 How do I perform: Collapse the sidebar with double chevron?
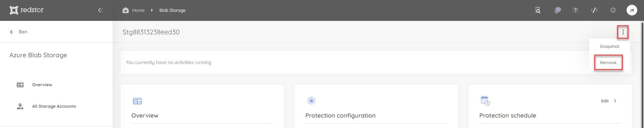(100, 10)
